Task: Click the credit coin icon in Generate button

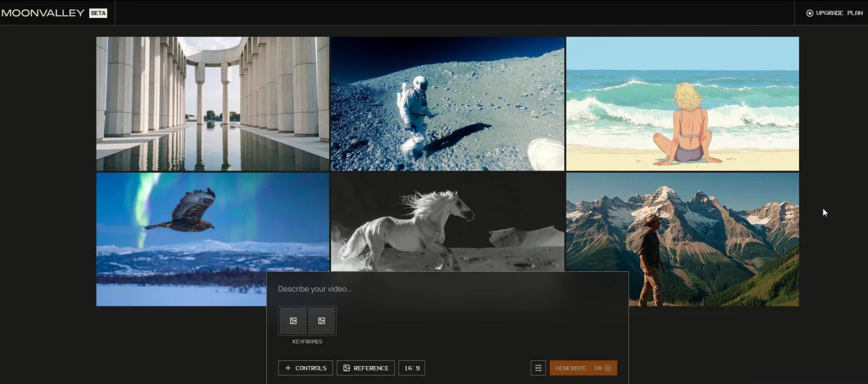Action: 608,368
